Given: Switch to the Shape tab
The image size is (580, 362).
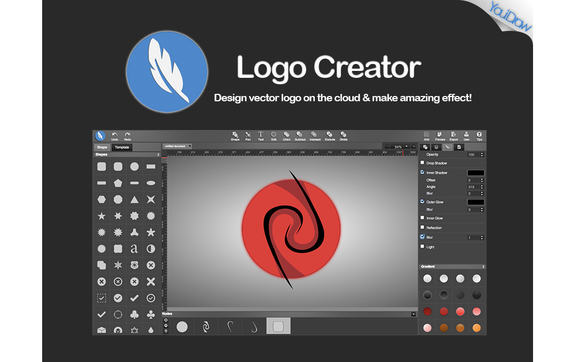Looking at the screenshot, I should click(102, 147).
